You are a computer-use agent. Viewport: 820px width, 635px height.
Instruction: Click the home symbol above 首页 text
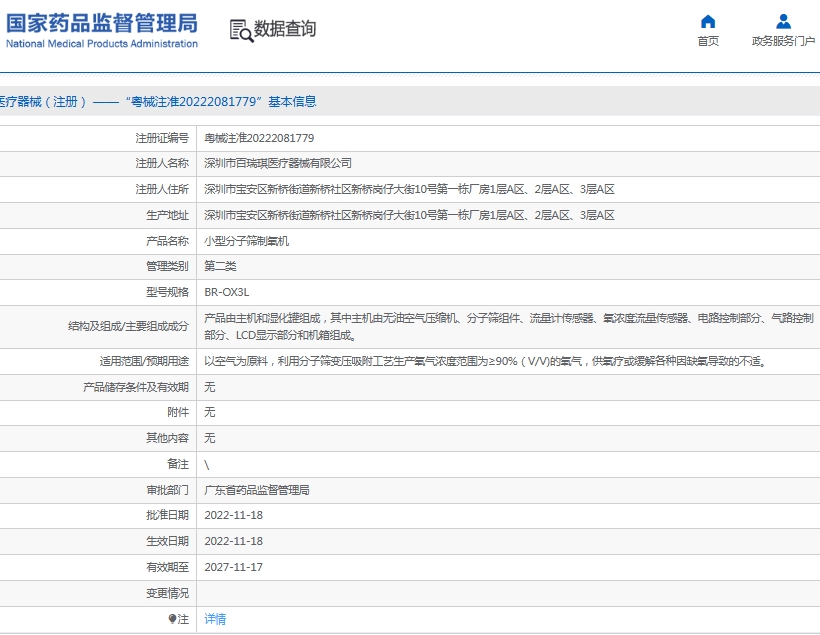click(707, 21)
